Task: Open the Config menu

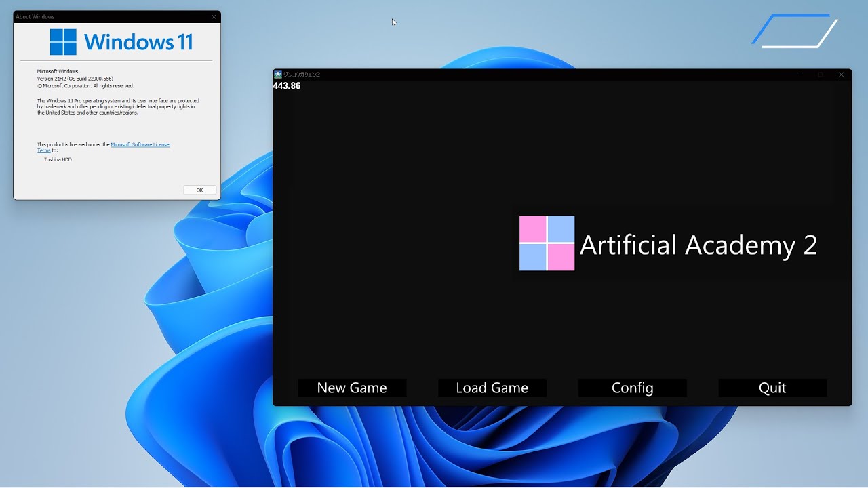Action: pos(632,388)
